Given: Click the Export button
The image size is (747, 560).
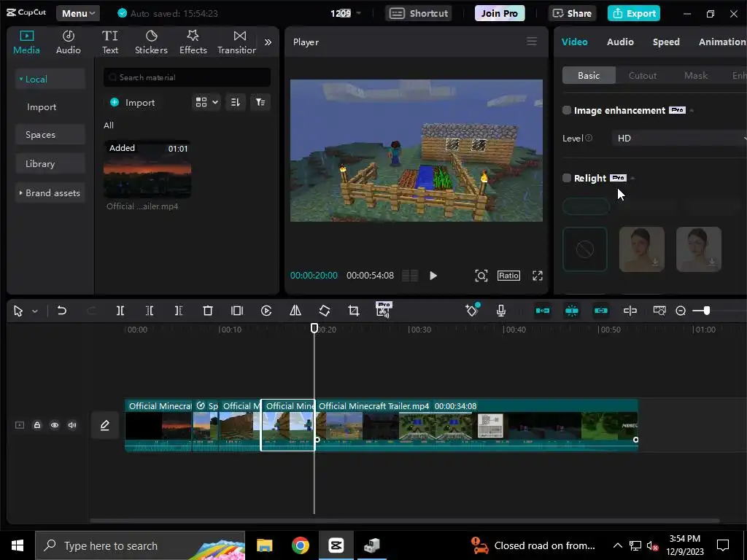Looking at the screenshot, I should click(x=634, y=13).
